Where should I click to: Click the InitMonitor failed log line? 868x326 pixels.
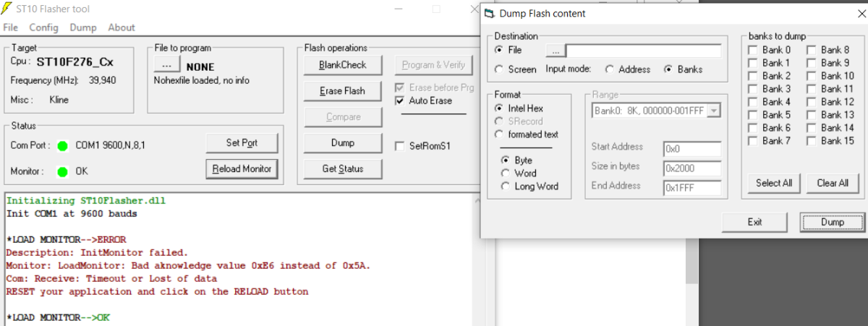pyautogui.click(x=97, y=253)
